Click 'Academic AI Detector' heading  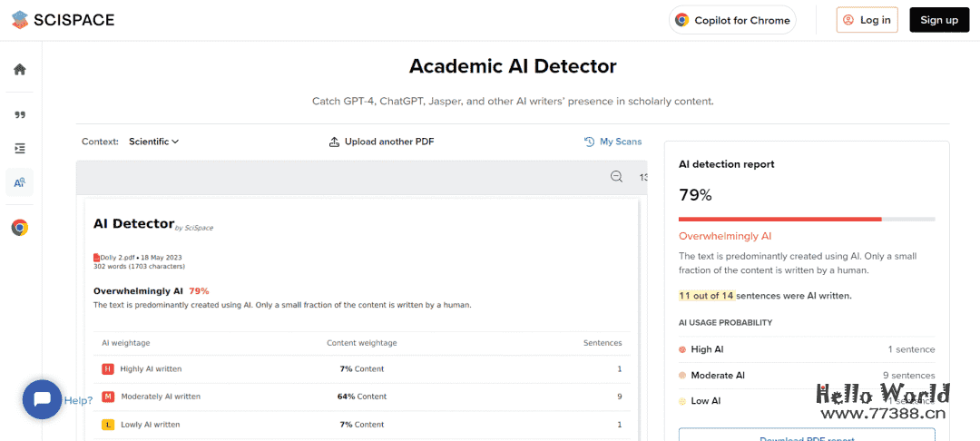click(513, 66)
